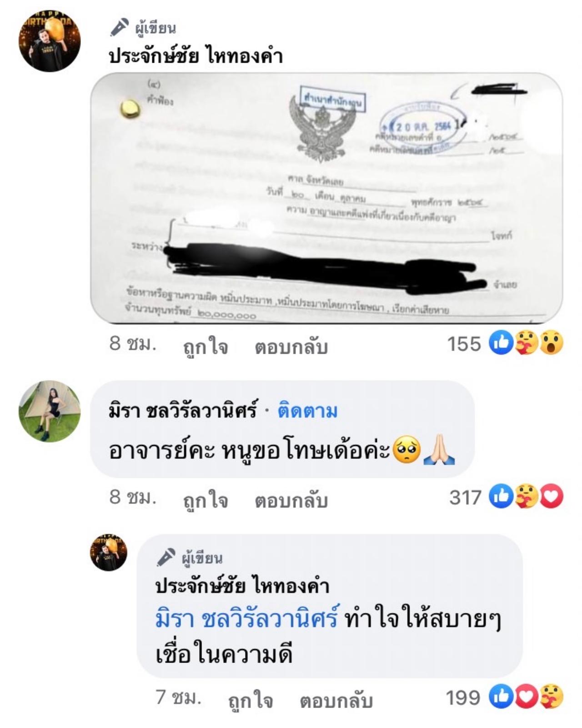Follow มิรา via ติดตาม link

coord(307,411)
